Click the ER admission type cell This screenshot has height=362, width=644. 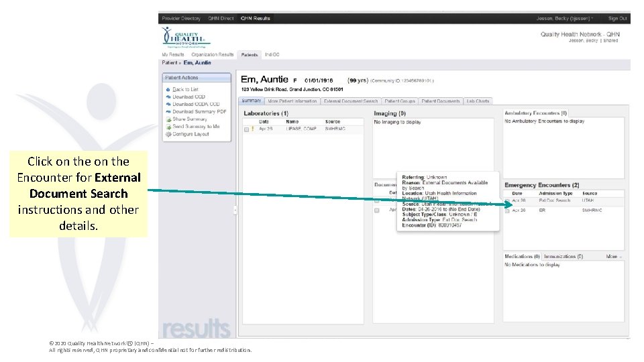pos(542,210)
